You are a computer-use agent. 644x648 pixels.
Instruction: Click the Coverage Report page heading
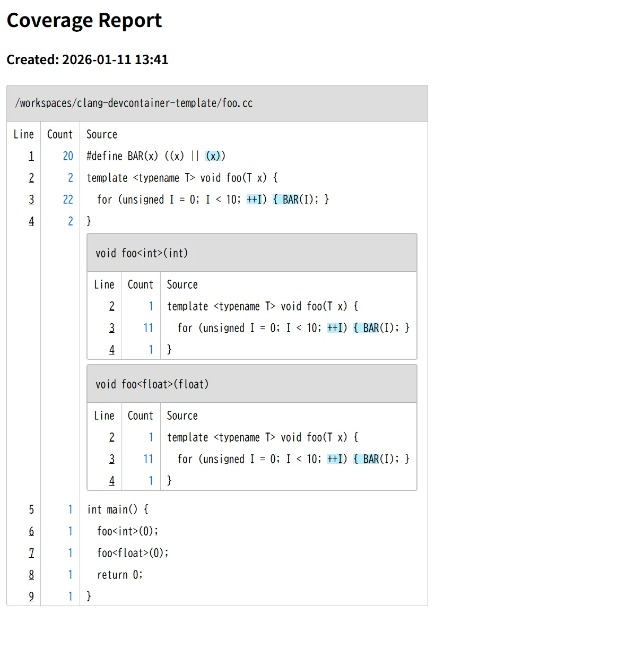tap(84, 21)
